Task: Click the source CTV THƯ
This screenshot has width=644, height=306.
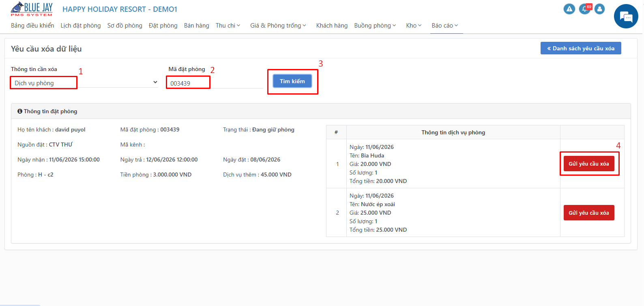Action: click(x=61, y=144)
